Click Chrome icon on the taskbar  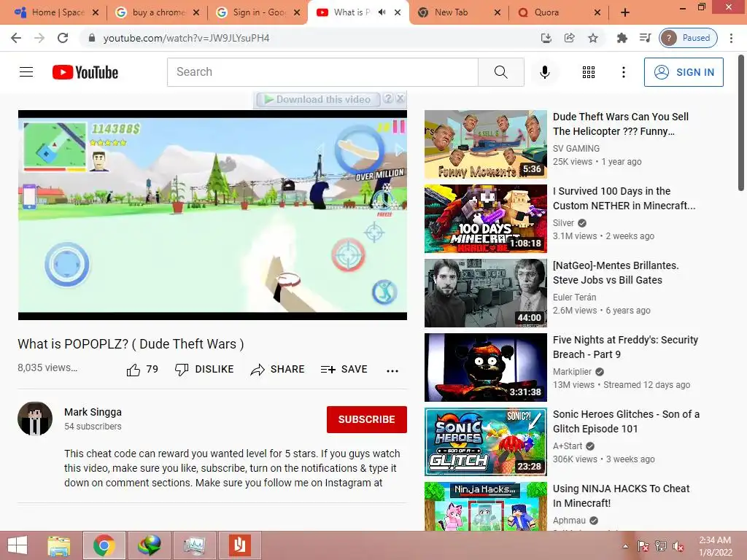point(104,545)
